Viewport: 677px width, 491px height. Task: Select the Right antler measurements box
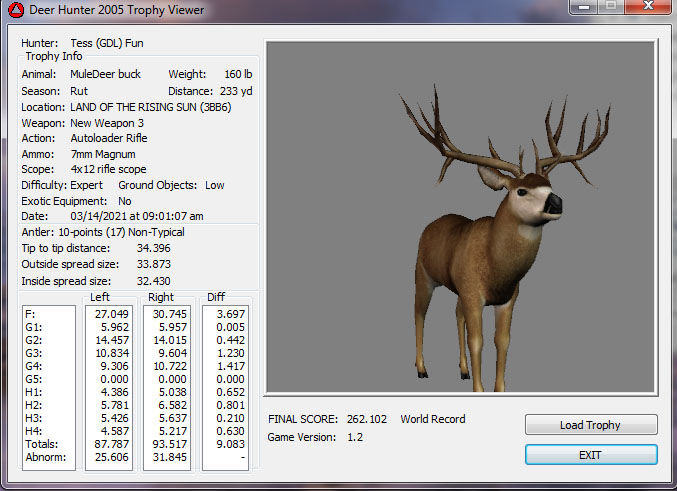click(x=166, y=387)
